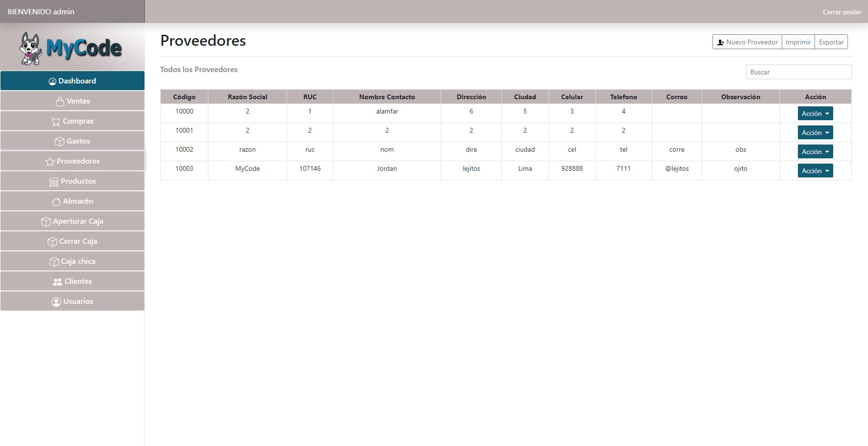Click the Clientes people icon

tap(57, 282)
